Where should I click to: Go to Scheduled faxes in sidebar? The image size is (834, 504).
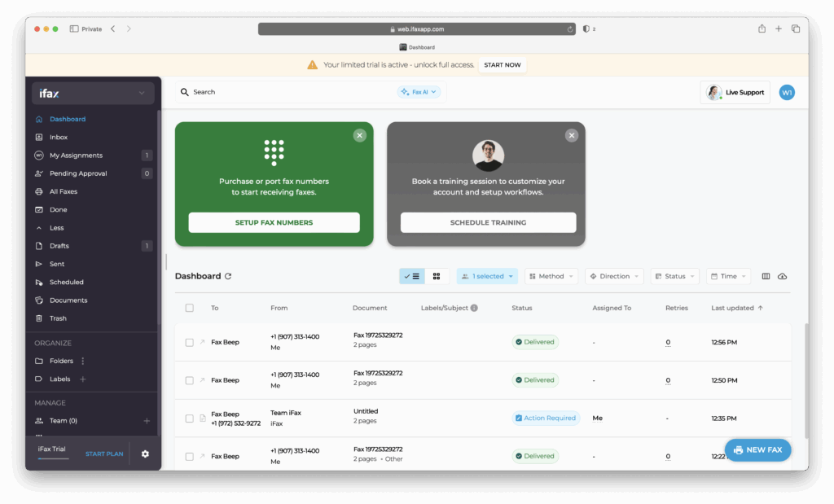pyautogui.click(x=66, y=283)
